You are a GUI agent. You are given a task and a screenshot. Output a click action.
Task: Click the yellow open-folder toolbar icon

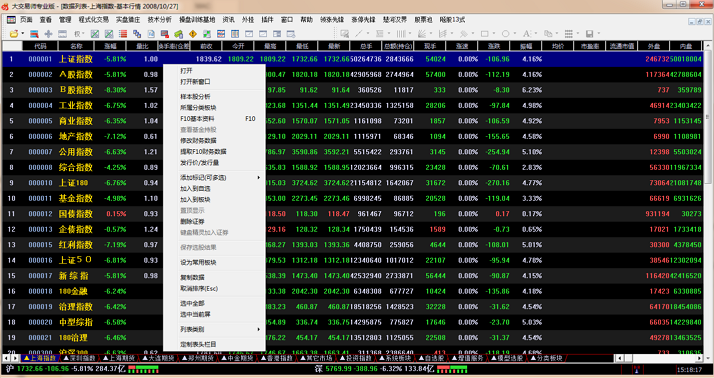[14, 34]
